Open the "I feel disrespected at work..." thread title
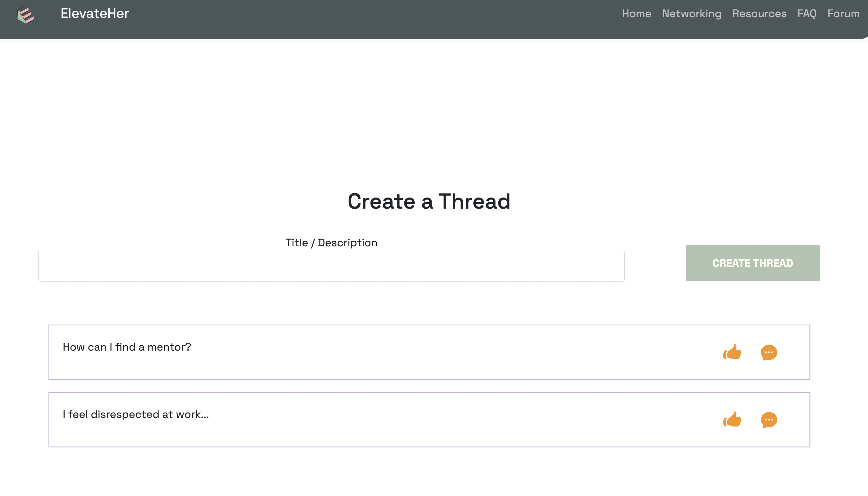Image resolution: width=868 pixels, height=496 pixels. [x=136, y=414]
